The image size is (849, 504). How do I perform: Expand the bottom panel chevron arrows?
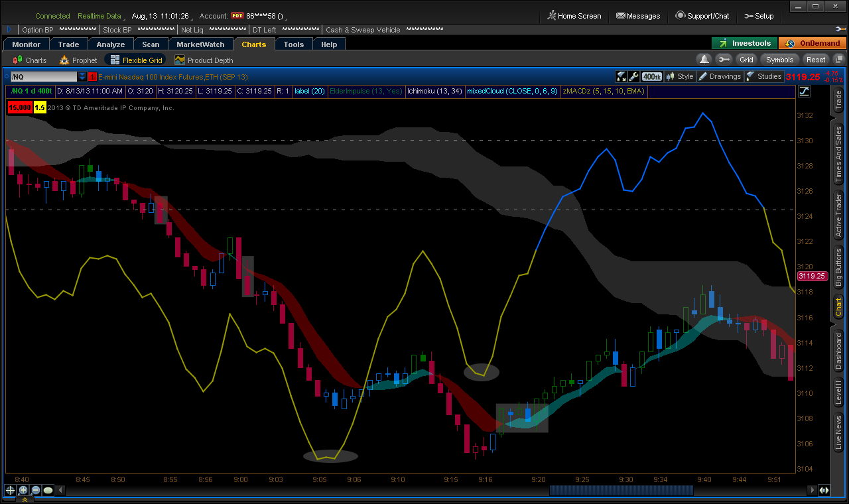point(25,500)
